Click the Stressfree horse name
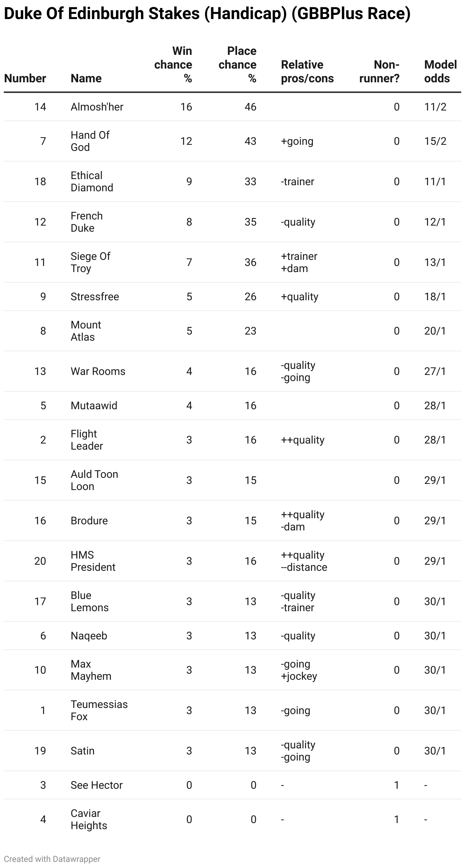Image resolution: width=465 pixels, height=868 pixels. [x=95, y=296]
